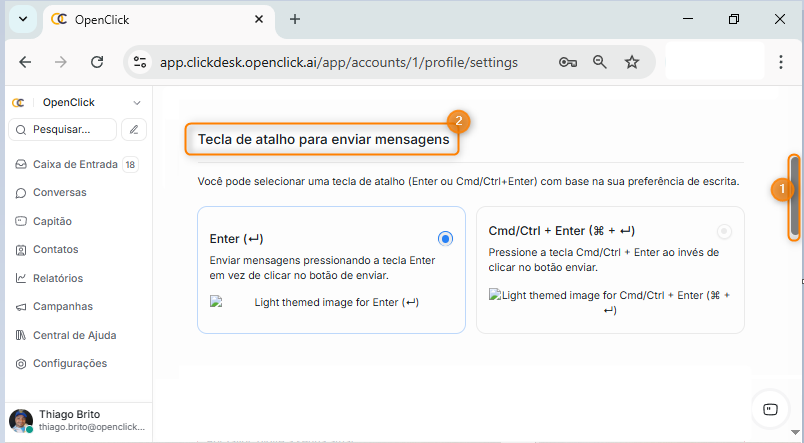Viewport: 804px width, 443px height.
Task: Click the zoom magnifier icon in address bar
Action: [600, 62]
